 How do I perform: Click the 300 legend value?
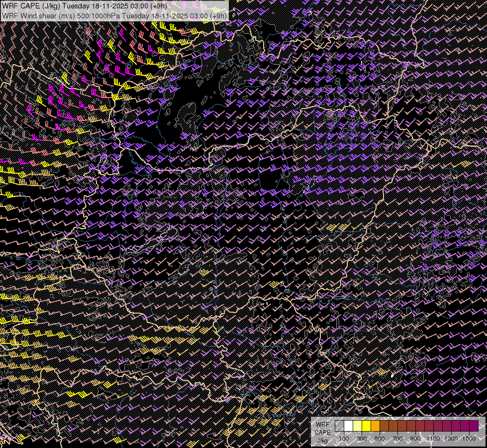362,439
